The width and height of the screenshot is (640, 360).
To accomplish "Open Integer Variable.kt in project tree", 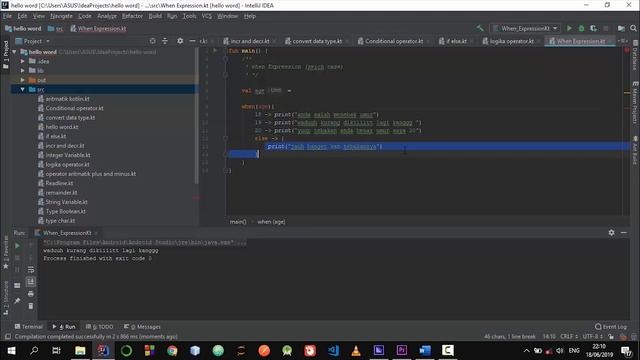I will pyautogui.click(x=68, y=155).
